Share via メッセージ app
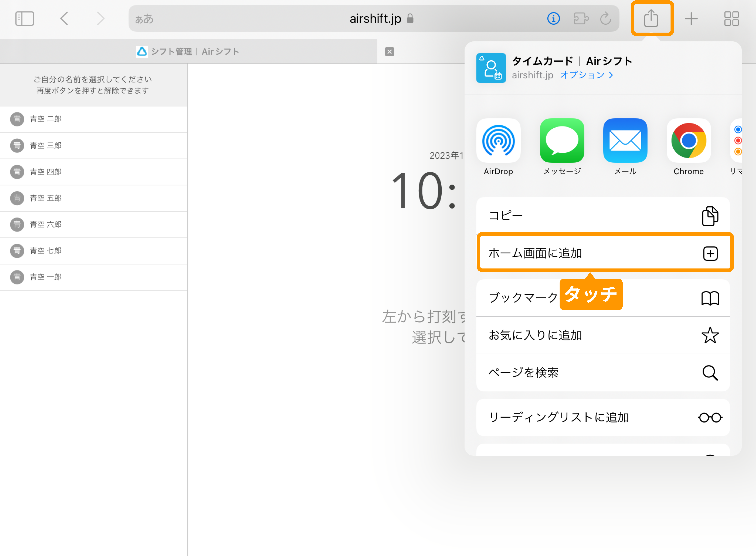The width and height of the screenshot is (756, 556). (x=562, y=147)
